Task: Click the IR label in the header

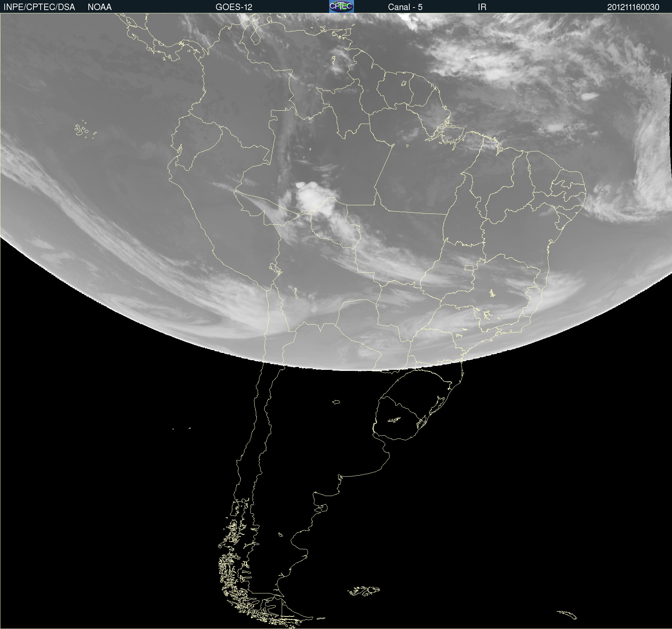Action: click(482, 7)
